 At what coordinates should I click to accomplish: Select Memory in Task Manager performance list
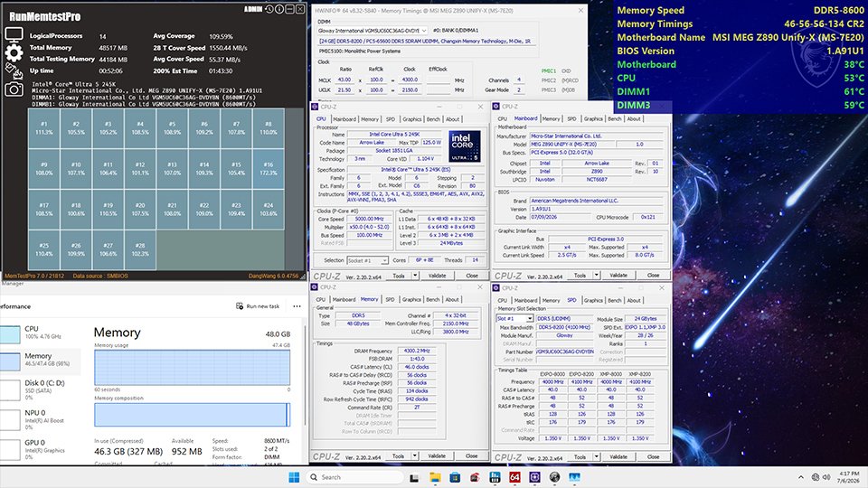click(40, 361)
